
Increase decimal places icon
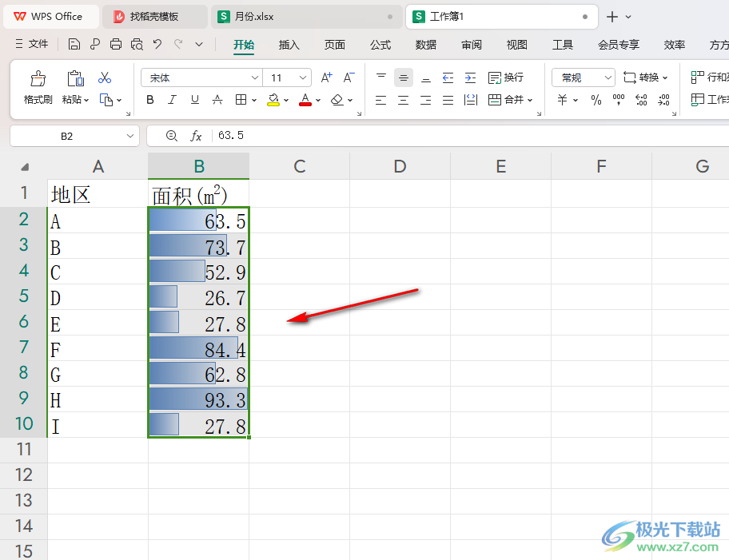[641, 99]
